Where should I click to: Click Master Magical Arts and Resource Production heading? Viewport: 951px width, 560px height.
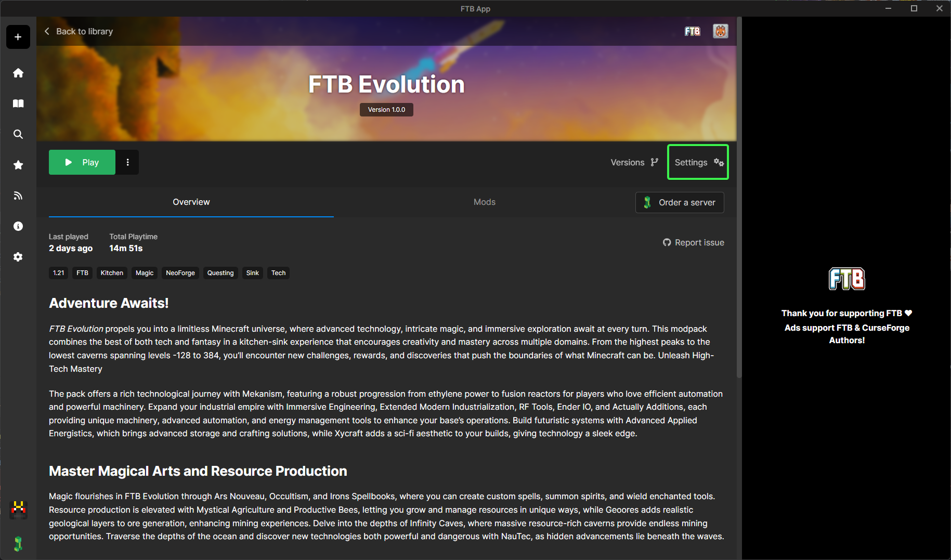click(198, 471)
